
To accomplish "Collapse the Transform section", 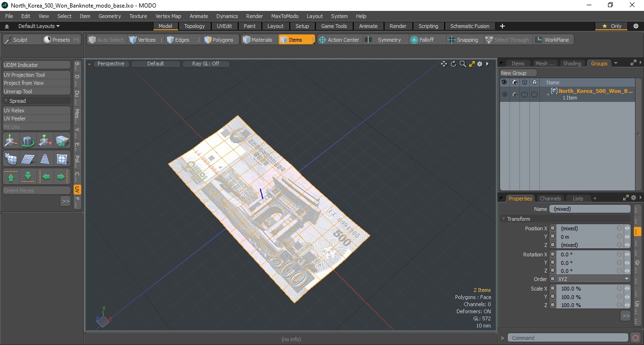I will point(504,219).
